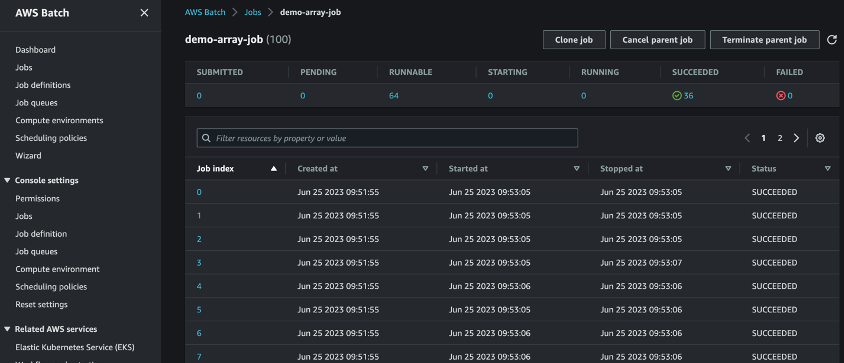Open Elastic Kubernetes Service (EKS) link
Viewport: 844px width, 363px height.
coord(75,347)
